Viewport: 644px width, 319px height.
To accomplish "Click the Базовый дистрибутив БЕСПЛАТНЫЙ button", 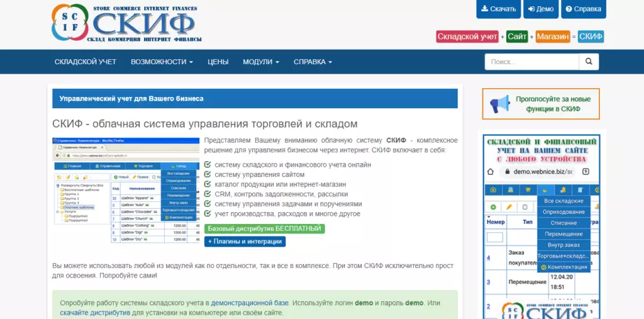I will (x=265, y=229).
